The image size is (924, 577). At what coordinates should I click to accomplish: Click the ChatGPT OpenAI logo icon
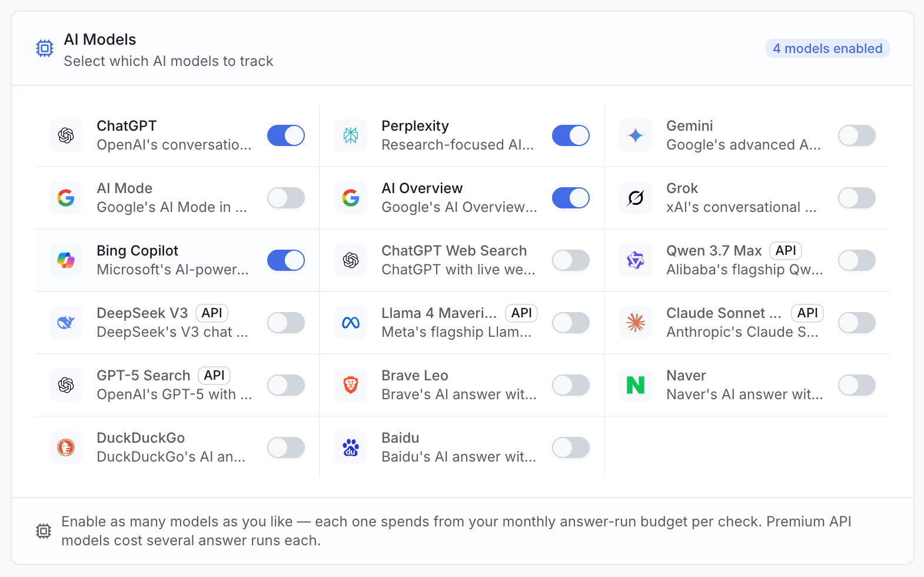coord(66,135)
